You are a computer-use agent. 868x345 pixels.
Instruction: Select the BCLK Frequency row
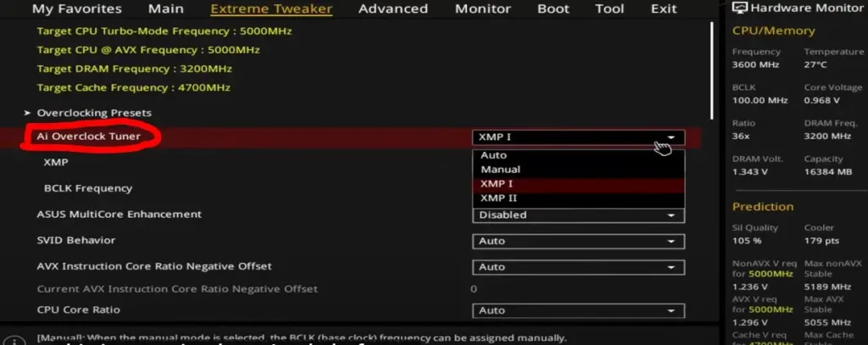88,188
